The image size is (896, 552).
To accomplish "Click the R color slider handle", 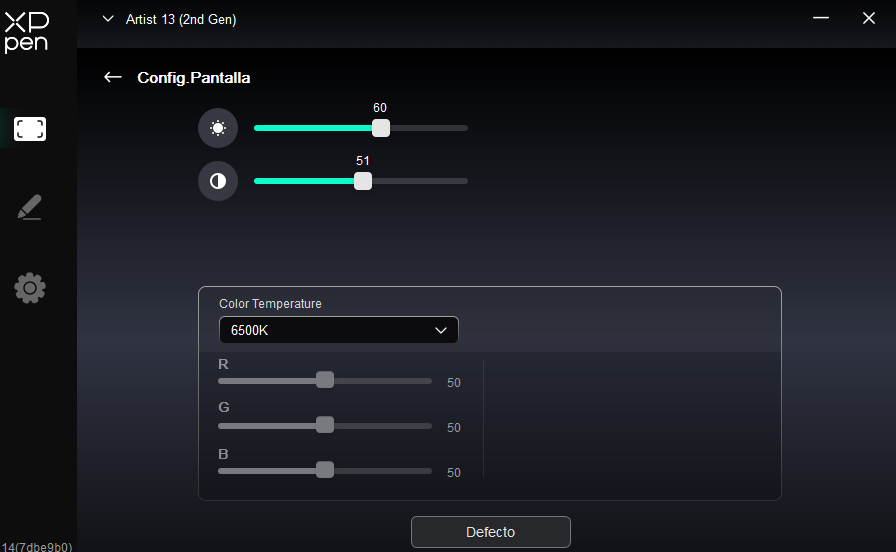I will [x=325, y=380].
